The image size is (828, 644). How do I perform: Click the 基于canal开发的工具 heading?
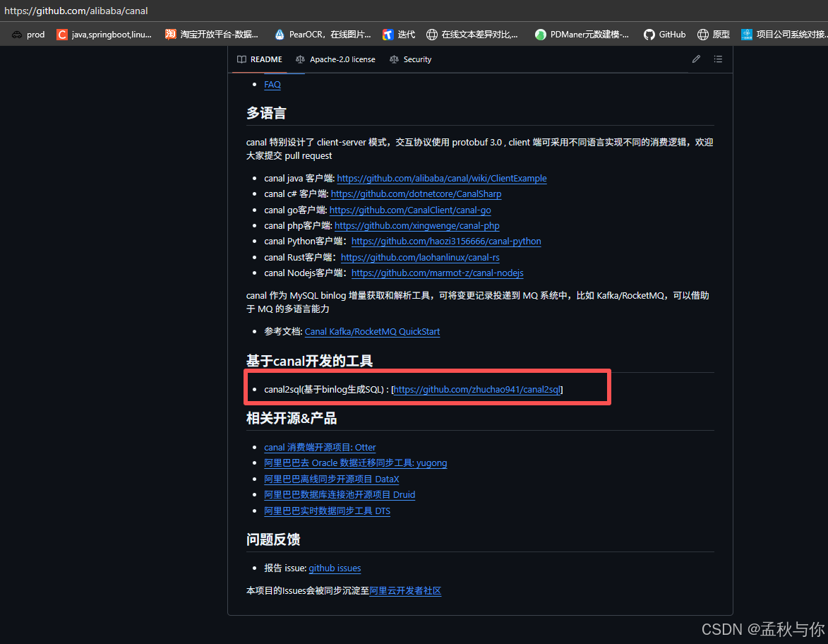pyautogui.click(x=309, y=361)
